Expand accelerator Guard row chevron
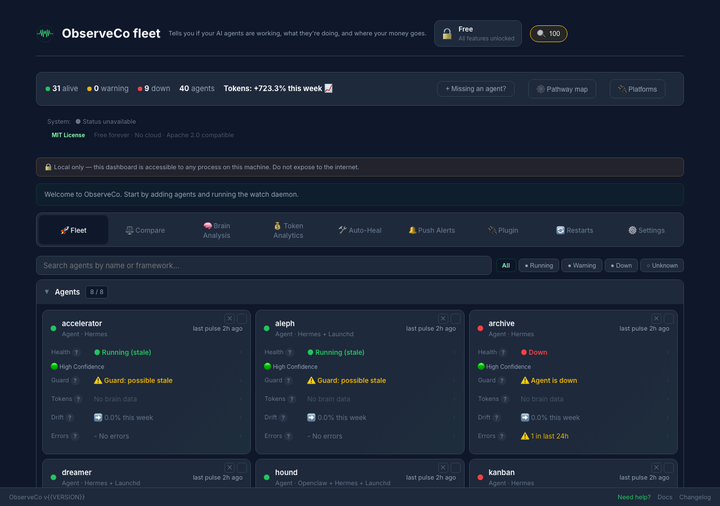 click(240, 380)
